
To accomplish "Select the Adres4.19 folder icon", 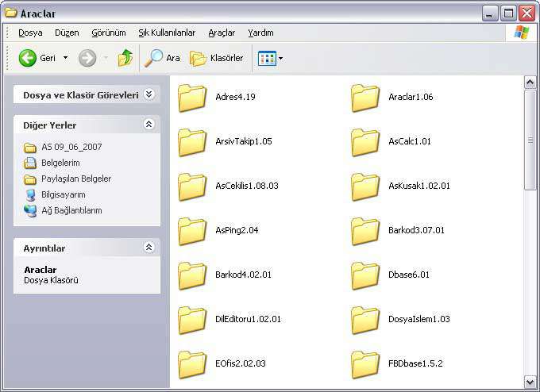I will (192, 98).
